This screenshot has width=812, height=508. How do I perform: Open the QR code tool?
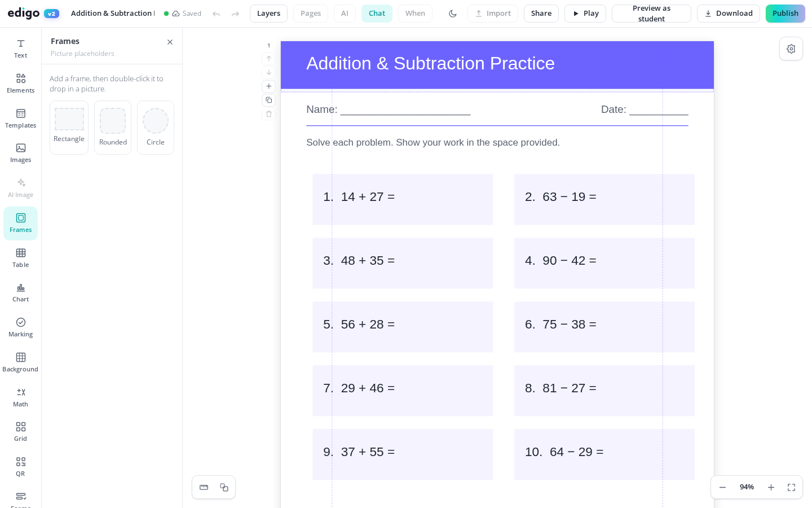(20, 467)
